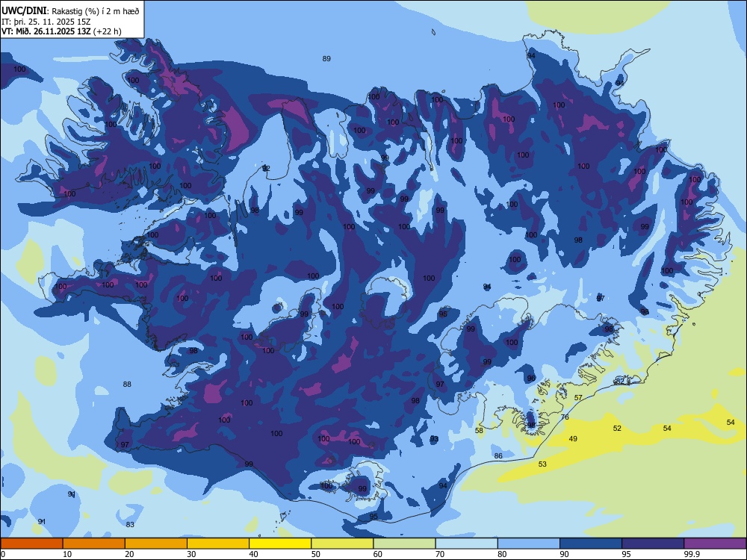Screen dimensions: 747x560
Task: Click the 89 humidity value over northern sea
Action: coord(326,58)
